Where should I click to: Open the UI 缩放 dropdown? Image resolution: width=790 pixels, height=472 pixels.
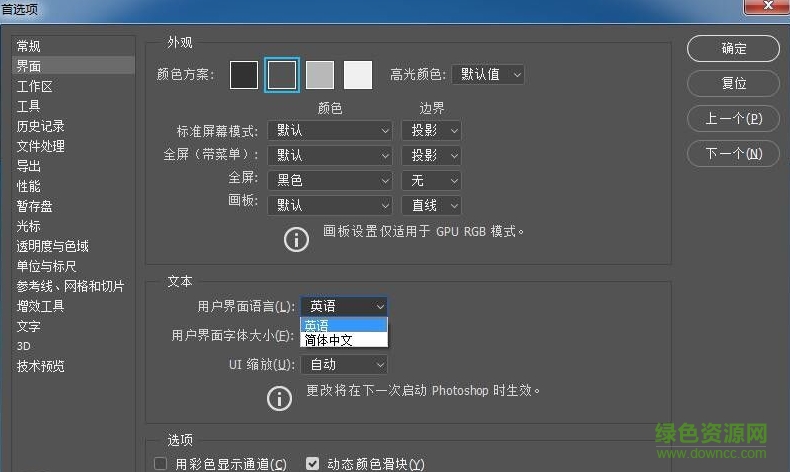coord(344,364)
